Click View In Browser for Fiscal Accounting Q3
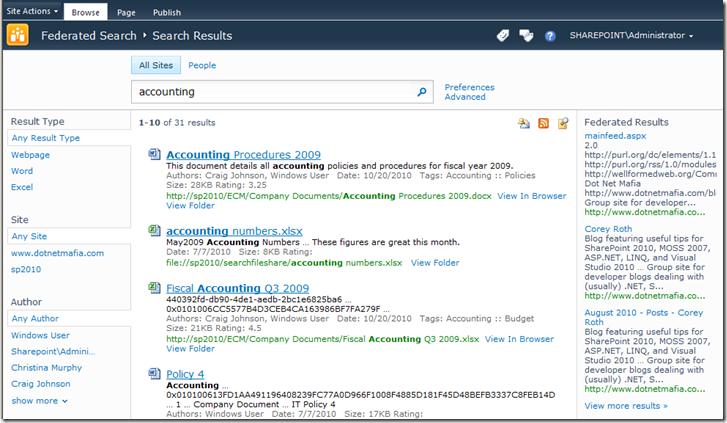This screenshot has width=727, height=423. pyautogui.click(x=519, y=339)
